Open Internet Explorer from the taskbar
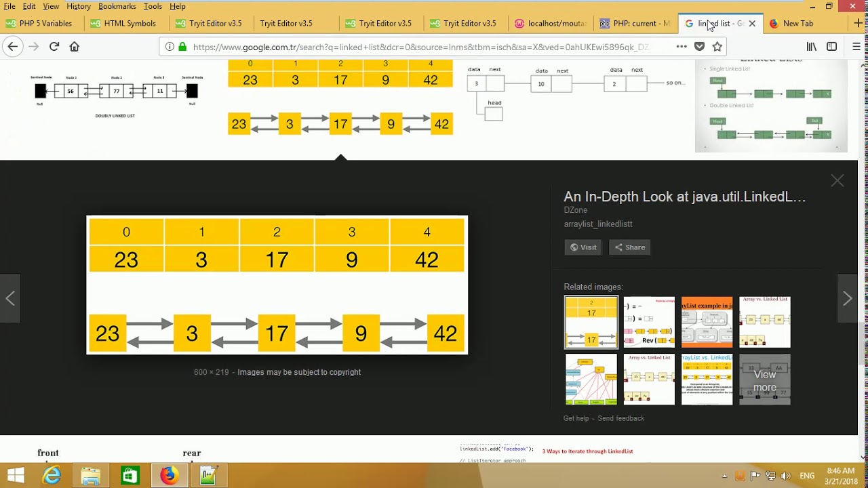Viewport: 868px width, 488px height. point(52,476)
